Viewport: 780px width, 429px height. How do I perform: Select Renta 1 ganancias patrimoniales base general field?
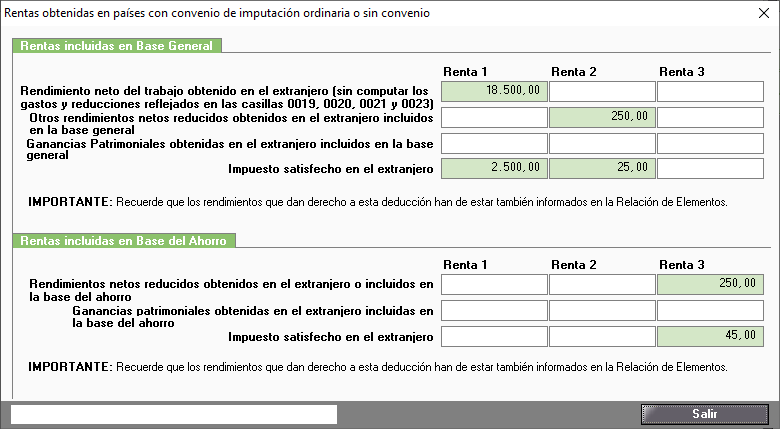tap(494, 143)
